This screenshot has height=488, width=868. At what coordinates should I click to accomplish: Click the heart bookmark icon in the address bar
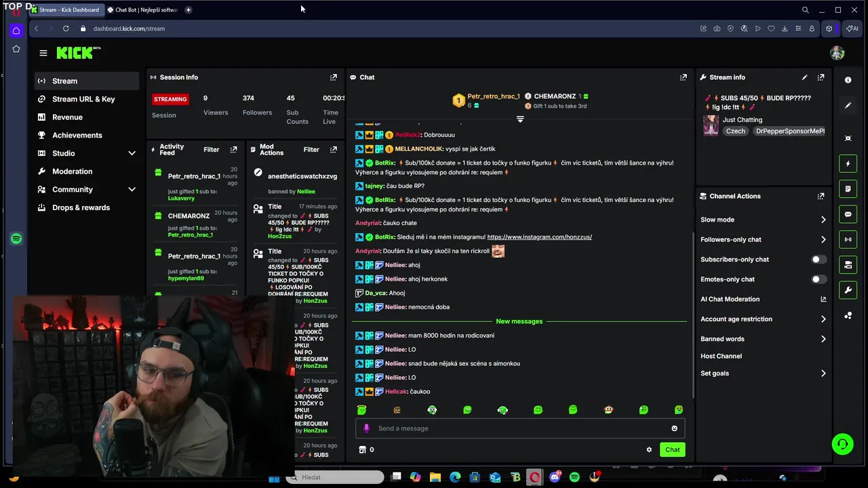click(771, 28)
